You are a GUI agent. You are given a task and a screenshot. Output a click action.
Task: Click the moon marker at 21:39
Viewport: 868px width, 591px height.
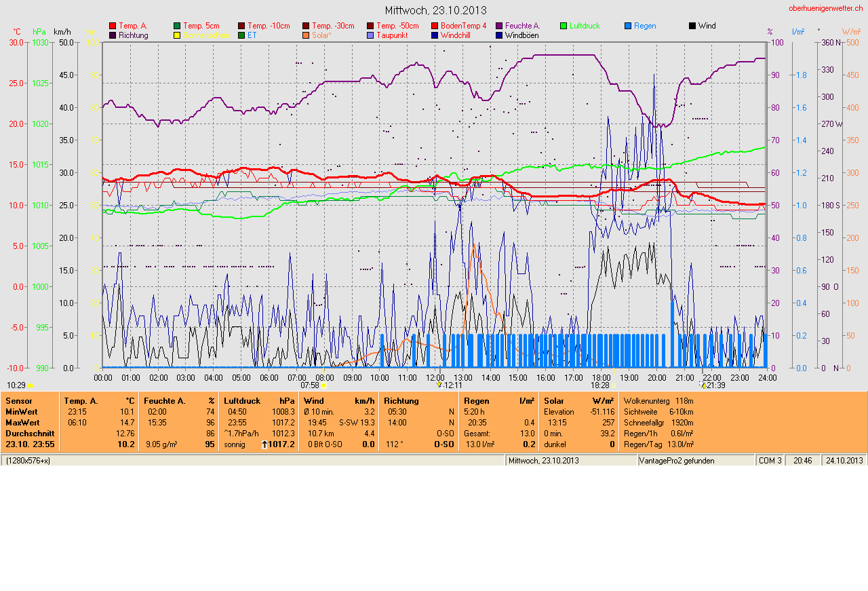pyautogui.click(x=704, y=385)
